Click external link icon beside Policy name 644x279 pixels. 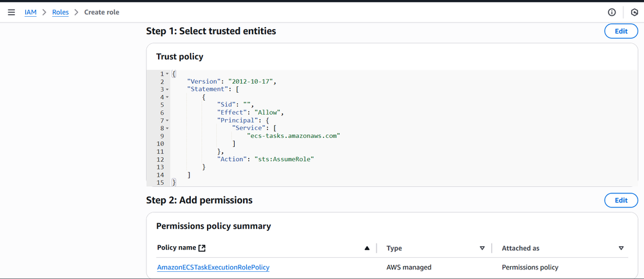tap(202, 248)
